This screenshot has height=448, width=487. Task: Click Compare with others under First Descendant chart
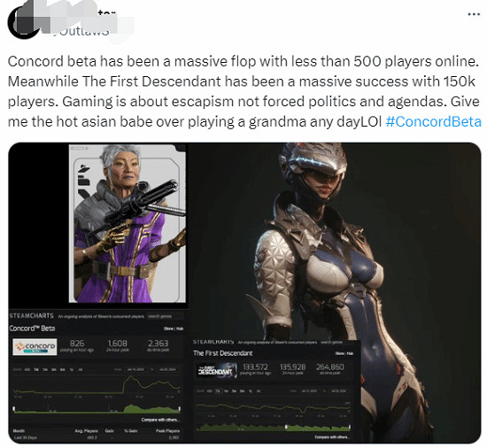332,437
